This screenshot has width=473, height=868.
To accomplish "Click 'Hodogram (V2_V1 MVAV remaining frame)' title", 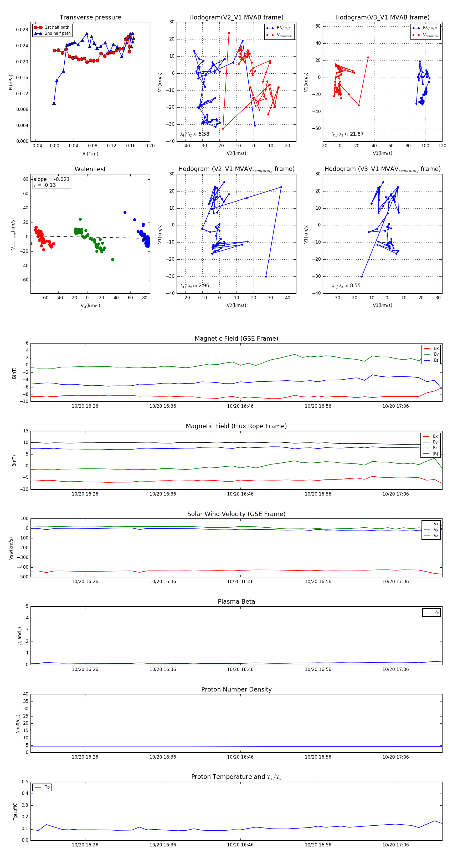I will [x=236, y=169].
